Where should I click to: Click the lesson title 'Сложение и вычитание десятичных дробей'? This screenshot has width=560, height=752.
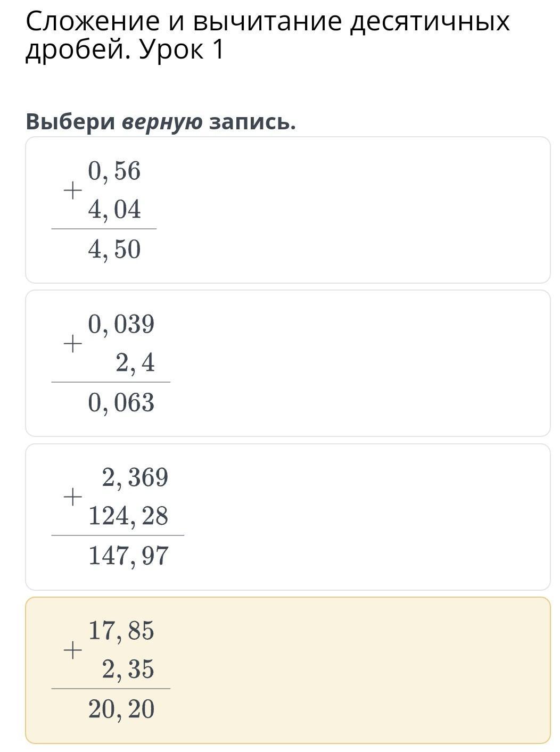point(268,36)
